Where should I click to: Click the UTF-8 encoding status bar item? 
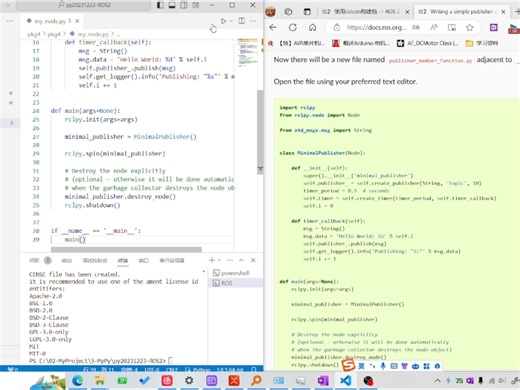click(152, 369)
